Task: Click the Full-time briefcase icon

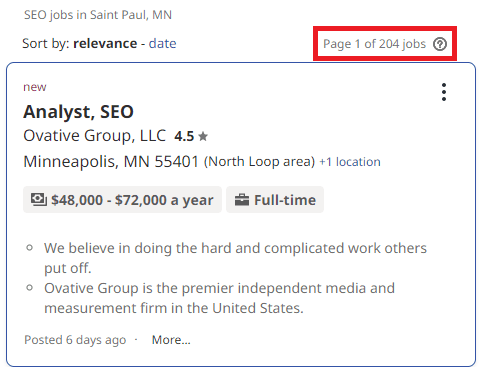Action: pyautogui.click(x=242, y=200)
